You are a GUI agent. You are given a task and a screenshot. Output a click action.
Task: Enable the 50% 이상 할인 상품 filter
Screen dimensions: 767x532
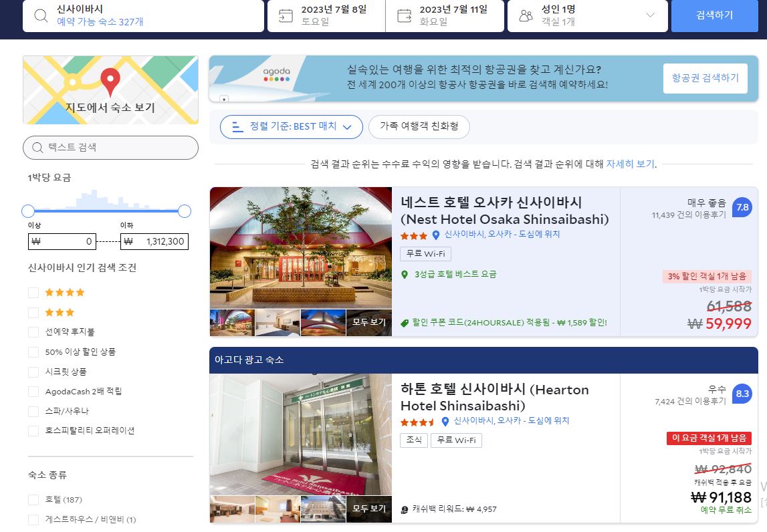[x=33, y=352]
